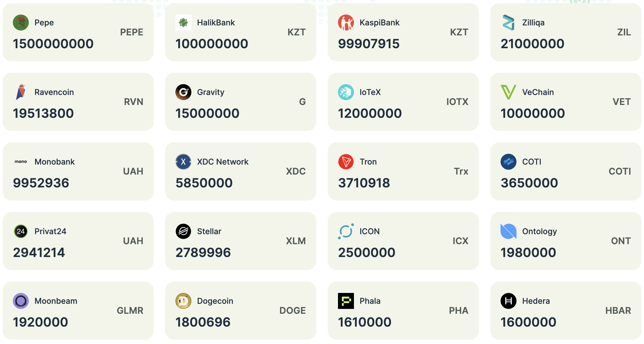Click the Stellar black logo
The height and width of the screenshot is (344, 644).
(183, 231)
